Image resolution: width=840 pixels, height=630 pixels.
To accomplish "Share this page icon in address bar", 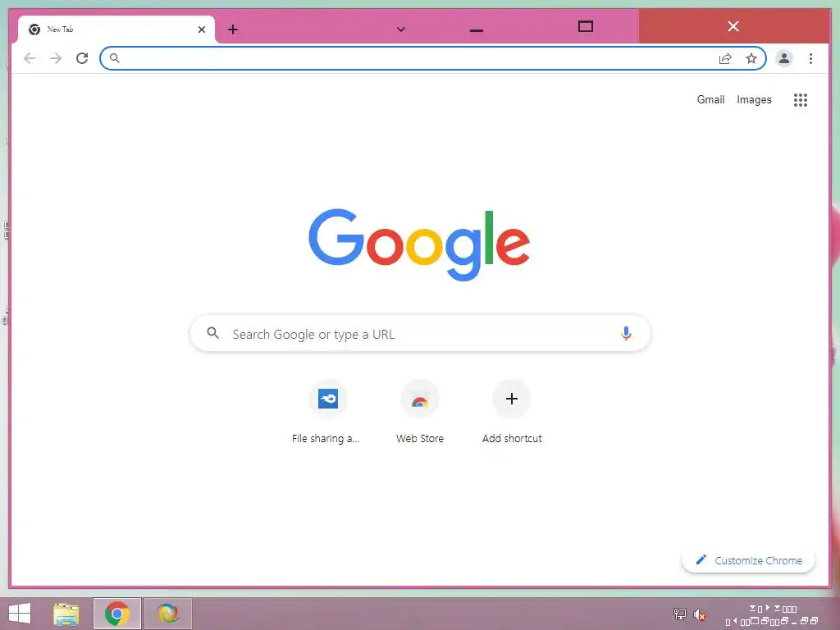I will (x=725, y=58).
